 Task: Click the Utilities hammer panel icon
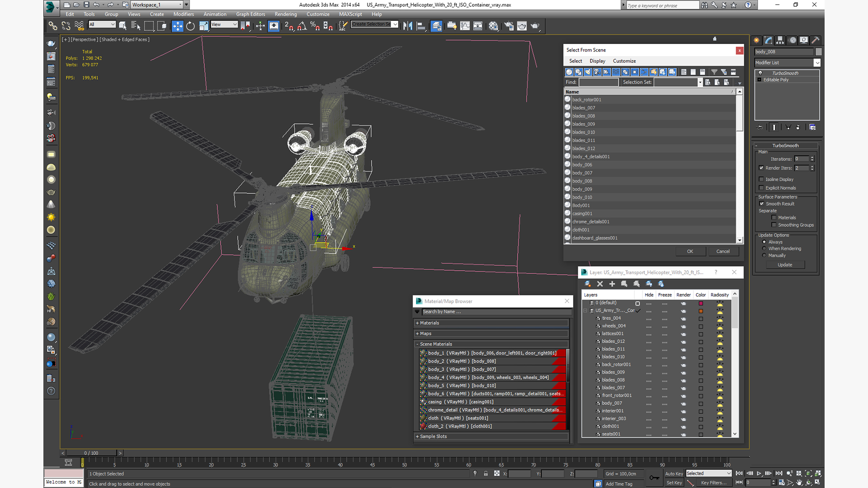[816, 40]
